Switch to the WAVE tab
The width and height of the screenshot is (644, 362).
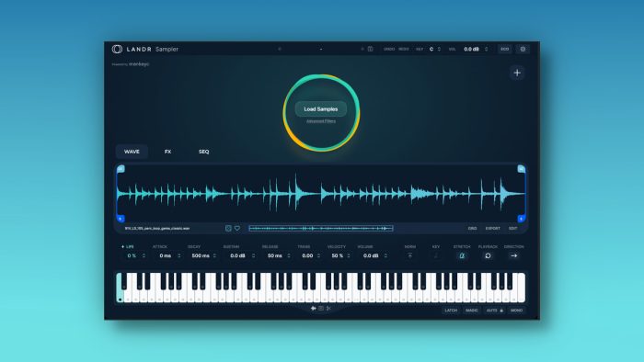tap(132, 152)
